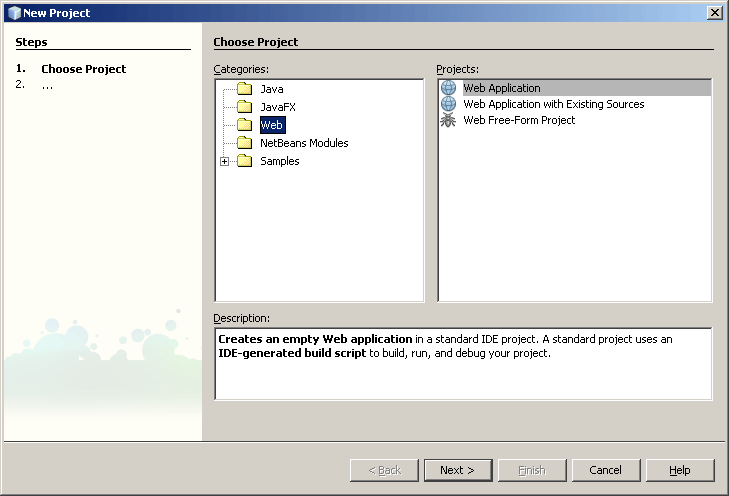Open Help for this wizard

(680, 470)
